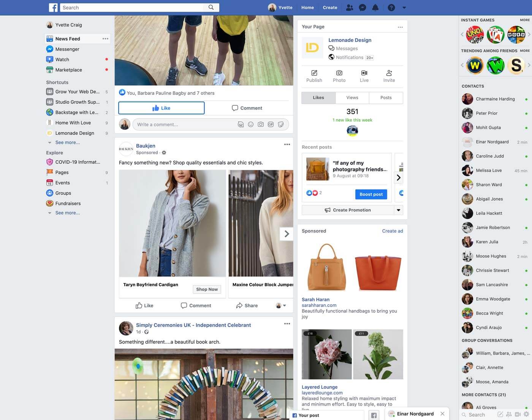Expand See more under Shortcuts
This screenshot has width=532, height=420.
(x=67, y=143)
